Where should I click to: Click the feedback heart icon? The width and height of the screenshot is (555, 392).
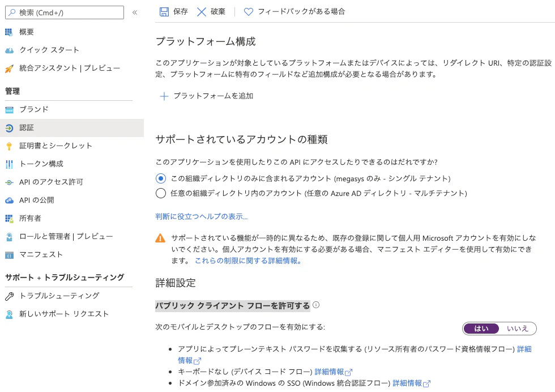249,12
